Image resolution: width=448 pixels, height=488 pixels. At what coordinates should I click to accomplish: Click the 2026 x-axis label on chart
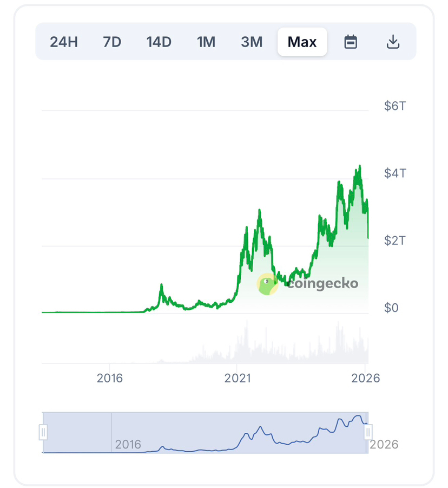point(365,378)
